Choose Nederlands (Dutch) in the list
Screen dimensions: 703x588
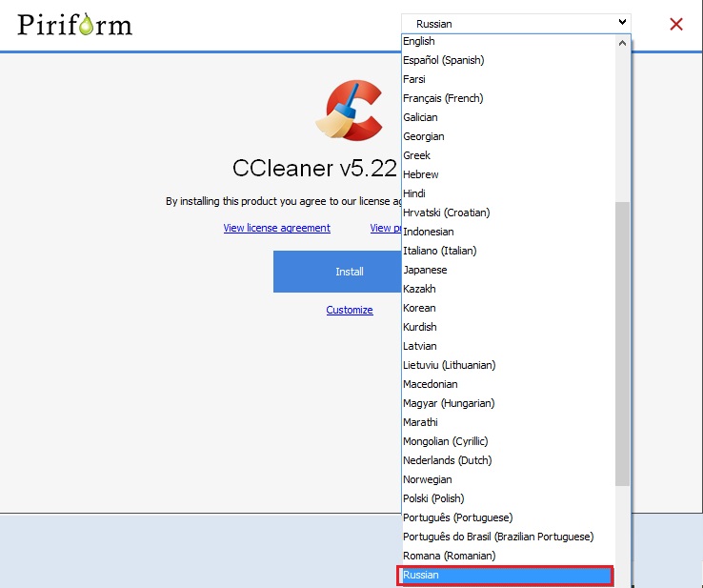(509, 460)
